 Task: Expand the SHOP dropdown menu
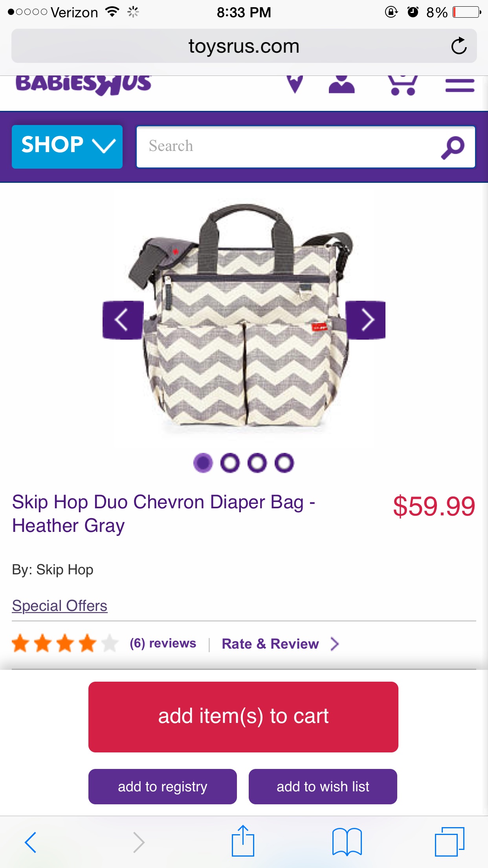pyautogui.click(x=67, y=147)
